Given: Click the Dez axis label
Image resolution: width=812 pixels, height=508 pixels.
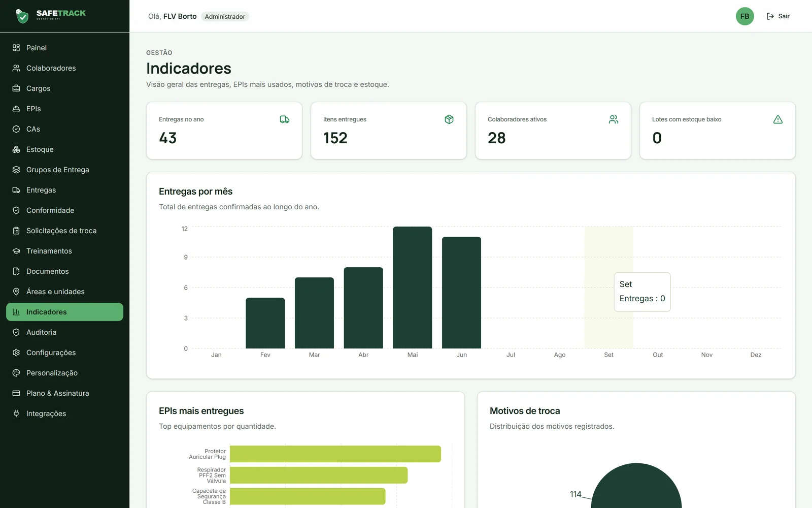Looking at the screenshot, I should coord(756,355).
